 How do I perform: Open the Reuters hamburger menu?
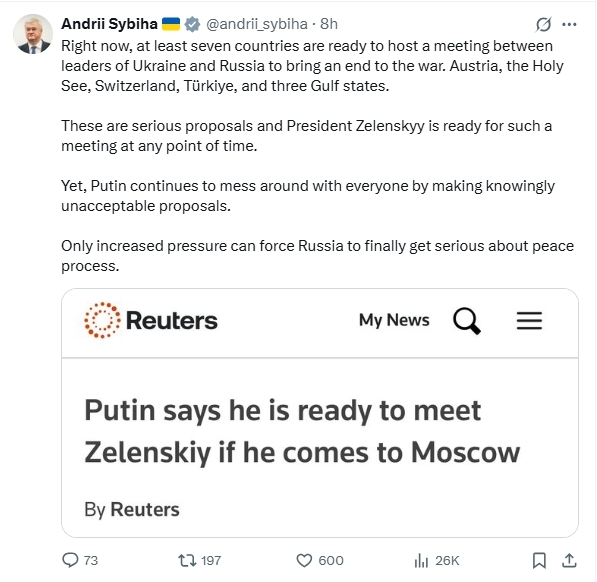point(529,320)
